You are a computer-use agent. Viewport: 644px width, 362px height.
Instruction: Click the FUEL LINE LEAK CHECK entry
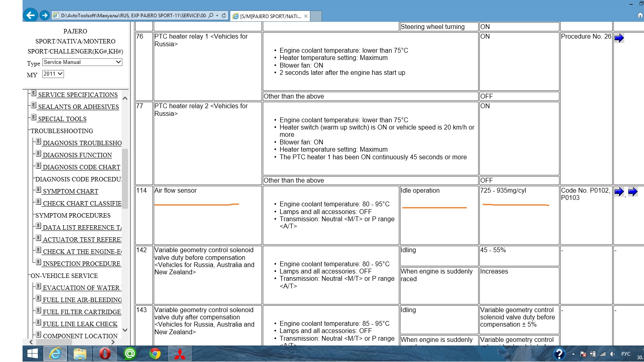[x=80, y=324]
